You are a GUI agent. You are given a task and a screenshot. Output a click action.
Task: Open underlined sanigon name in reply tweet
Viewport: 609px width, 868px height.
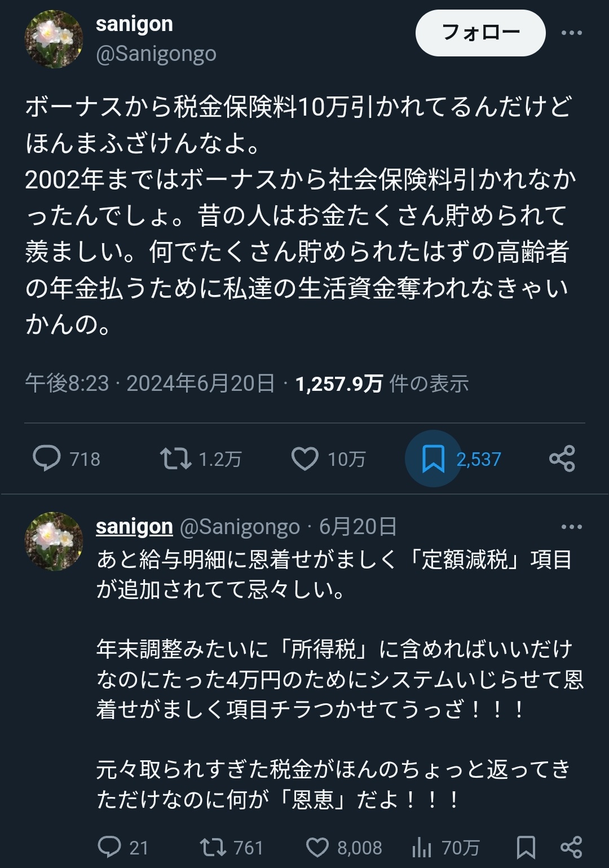pos(134,526)
